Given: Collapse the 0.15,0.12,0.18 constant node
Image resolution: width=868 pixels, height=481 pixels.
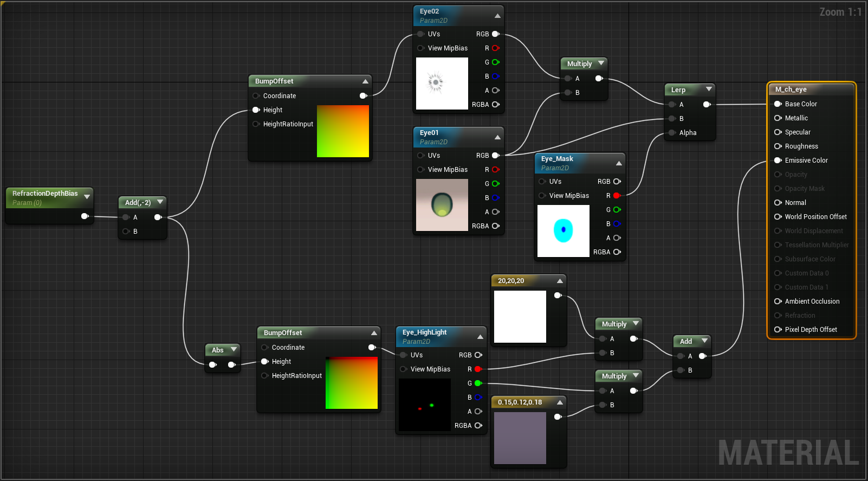Looking at the screenshot, I should pyautogui.click(x=560, y=402).
